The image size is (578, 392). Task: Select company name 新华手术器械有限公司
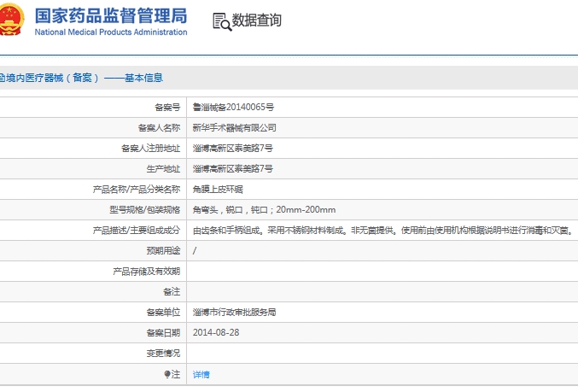[x=235, y=128]
